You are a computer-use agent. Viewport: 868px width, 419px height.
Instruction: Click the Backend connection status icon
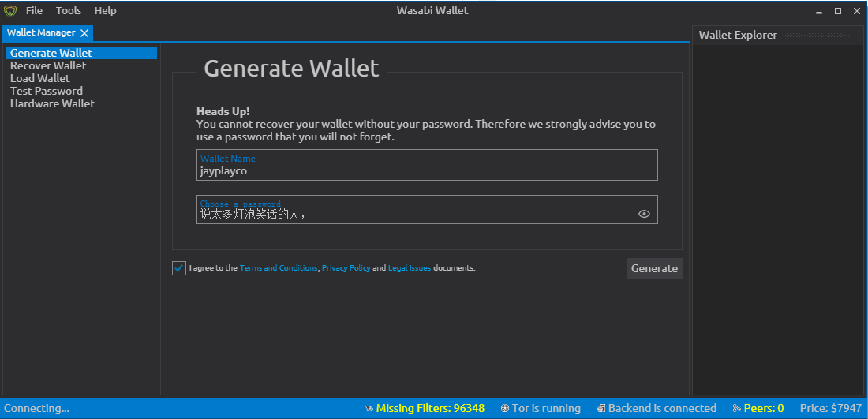pos(601,409)
